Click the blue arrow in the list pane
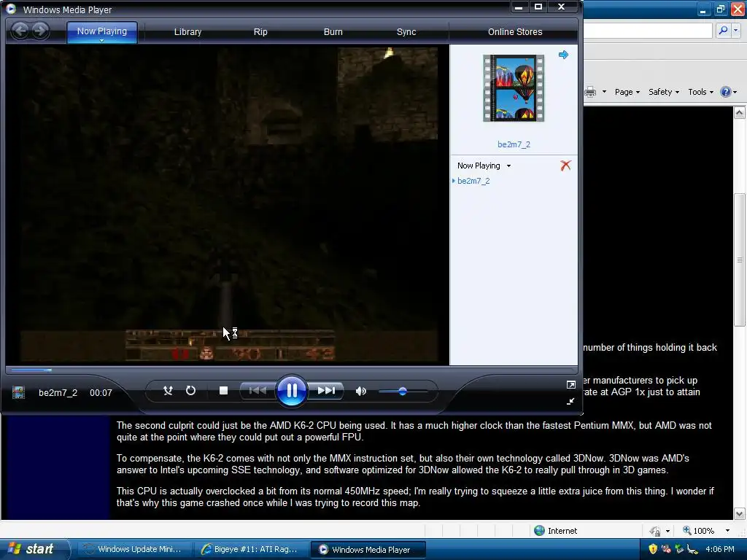This screenshot has height=560, width=747. (564, 55)
